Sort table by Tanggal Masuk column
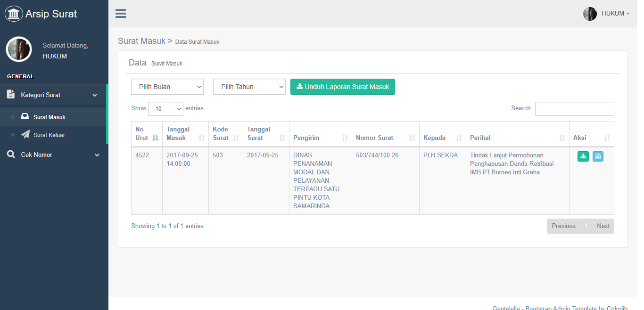The height and width of the screenshot is (310, 644). [185, 134]
